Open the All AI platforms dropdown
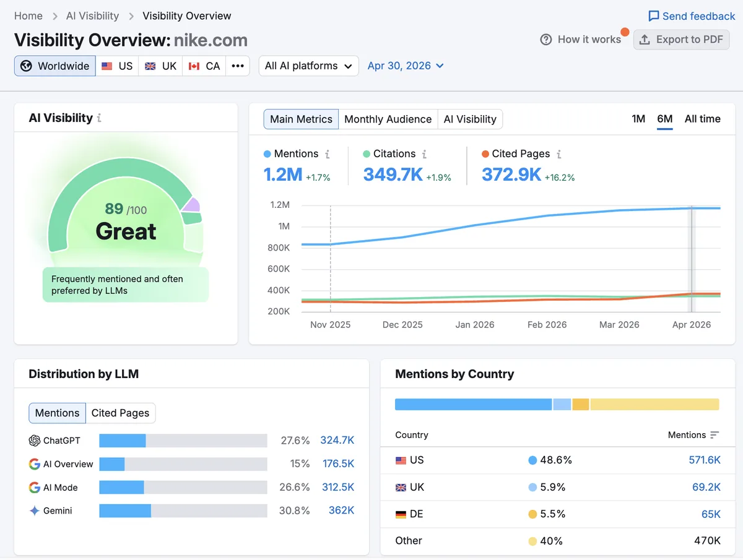 click(x=309, y=66)
